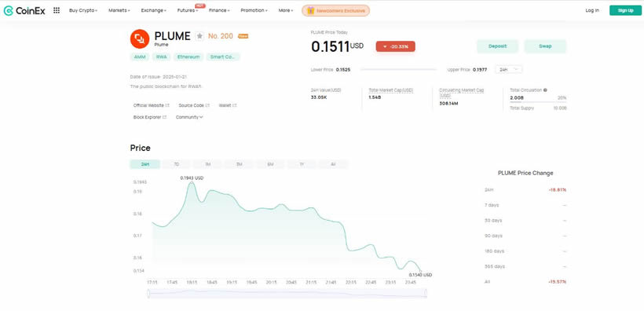The image size is (644, 311).
Task: Click the -20.33% price change badge
Action: coord(395,46)
